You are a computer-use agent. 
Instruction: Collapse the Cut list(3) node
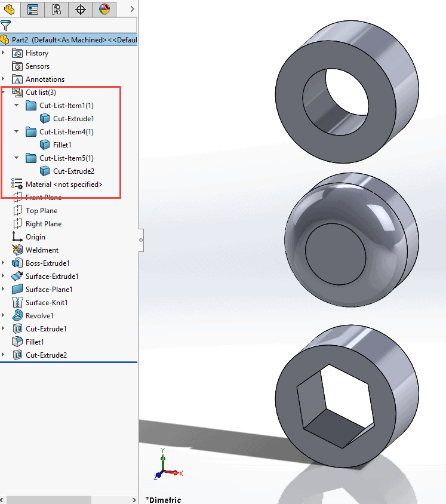(x=4, y=92)
